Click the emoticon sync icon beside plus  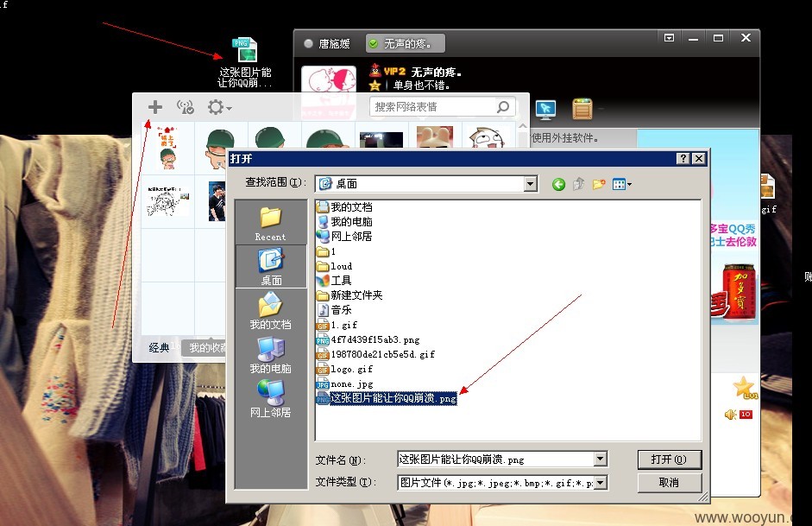pyautogui.click(x=186, y=107)
